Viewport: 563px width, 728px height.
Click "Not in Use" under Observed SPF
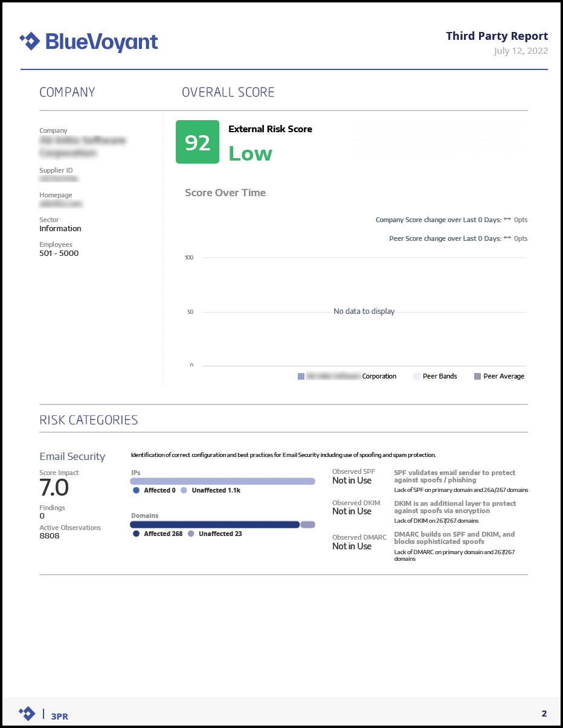(352, 481)
